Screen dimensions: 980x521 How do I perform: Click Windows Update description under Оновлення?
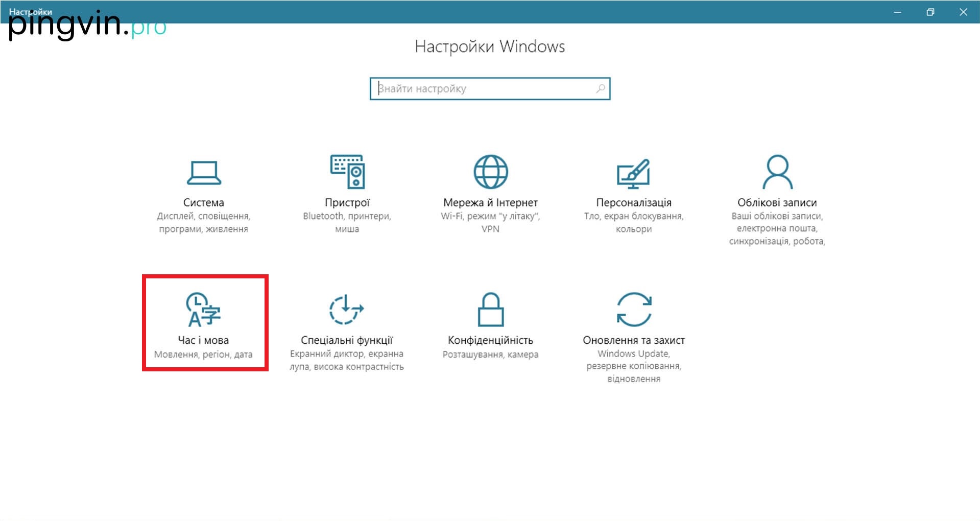633,354
